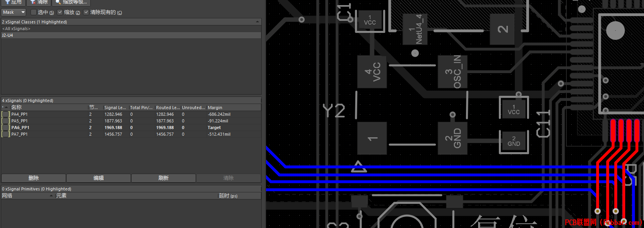This screenshot has height=228, width=644.
Task: Click the 延时 (ps) column header
Action: [x=239, y=196]
